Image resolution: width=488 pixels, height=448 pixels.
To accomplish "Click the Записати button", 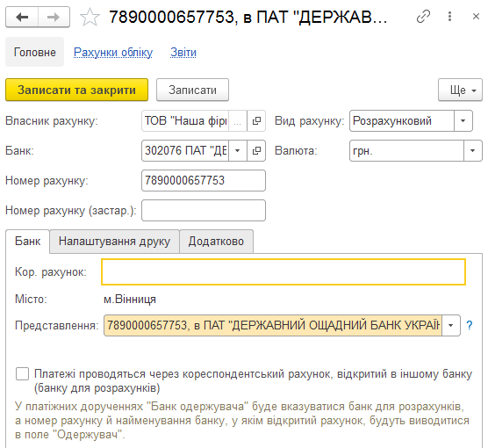I will tap(192, 90).
